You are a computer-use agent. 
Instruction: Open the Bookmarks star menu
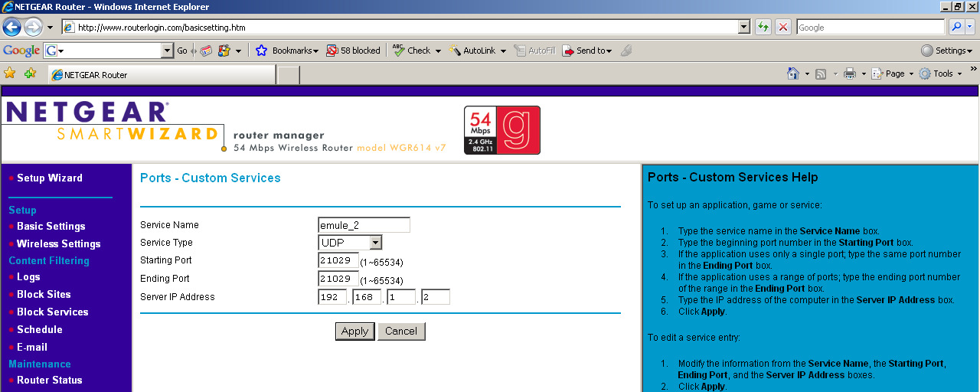coord(286,51)
